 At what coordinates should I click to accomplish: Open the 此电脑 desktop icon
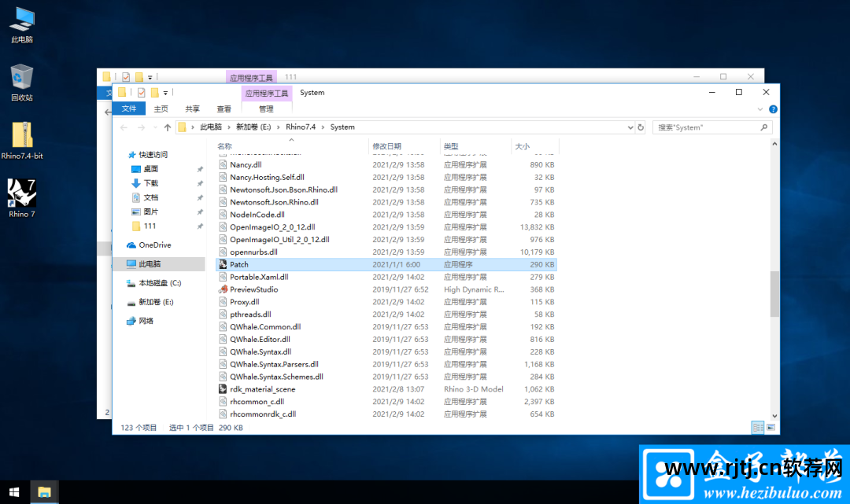click(22, 25)
